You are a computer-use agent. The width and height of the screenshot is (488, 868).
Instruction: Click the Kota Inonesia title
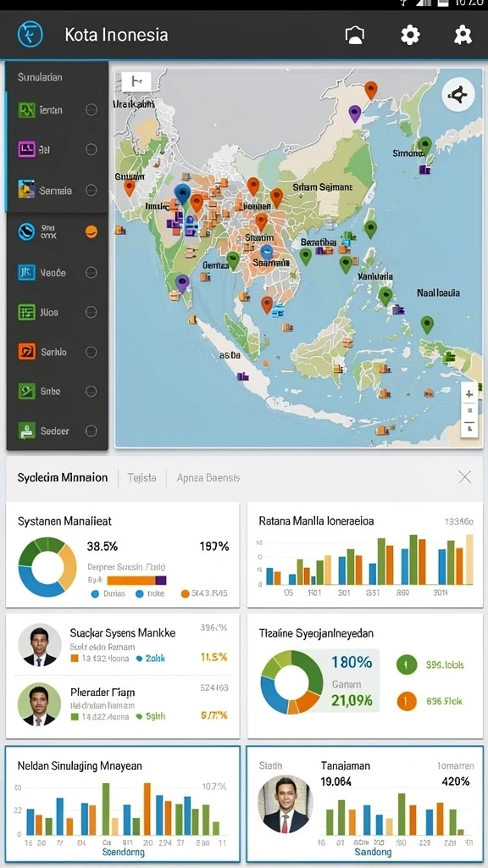(116, 35)
